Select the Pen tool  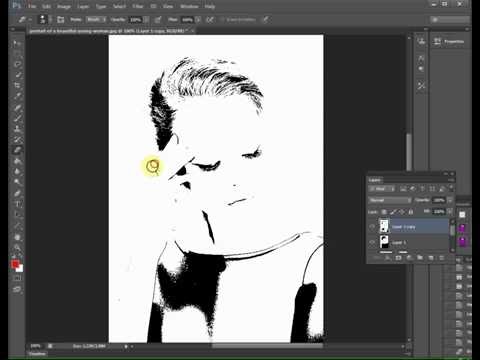[x=17, y=193]
